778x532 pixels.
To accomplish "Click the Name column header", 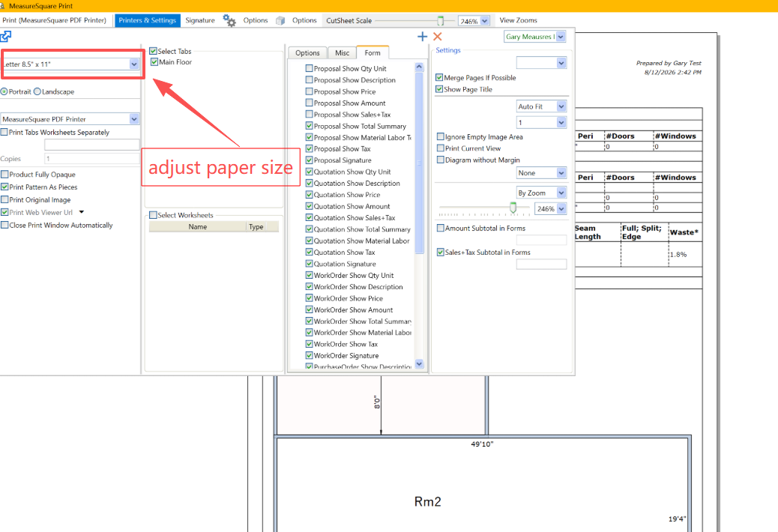I will 197,226.
